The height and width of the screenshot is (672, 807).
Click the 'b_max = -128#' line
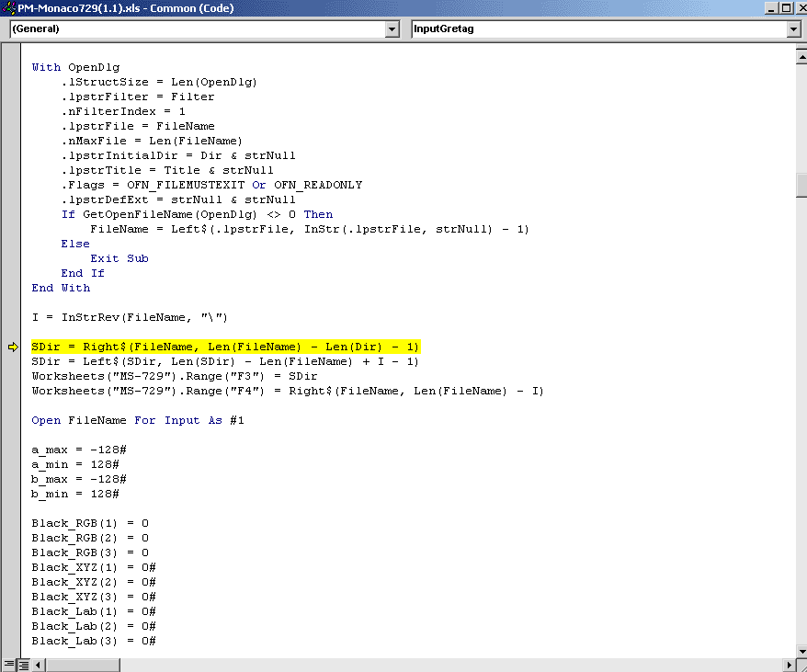(x=79, y=479)
